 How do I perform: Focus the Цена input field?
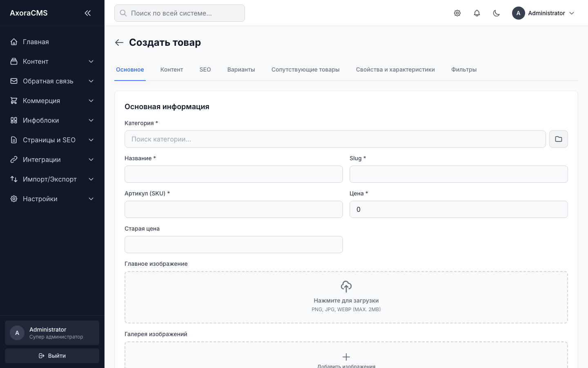[x=459, y=209]
